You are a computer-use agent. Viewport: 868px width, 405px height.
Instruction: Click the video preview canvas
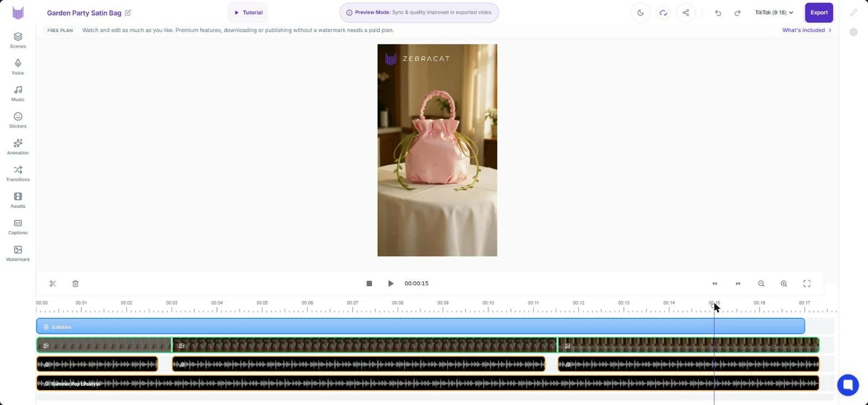(x=437, y=150)
